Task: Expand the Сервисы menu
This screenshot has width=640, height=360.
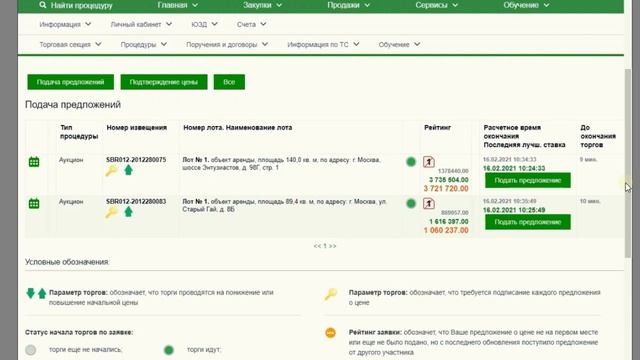Action: 436,5
